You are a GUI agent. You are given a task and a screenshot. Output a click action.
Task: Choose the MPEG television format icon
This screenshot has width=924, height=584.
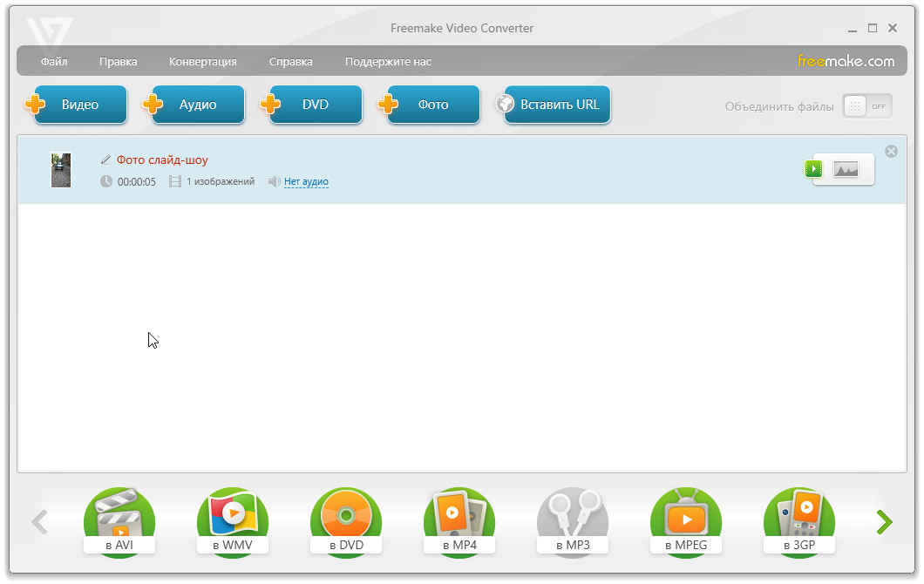pyautogui.click(x=685, y=519)
